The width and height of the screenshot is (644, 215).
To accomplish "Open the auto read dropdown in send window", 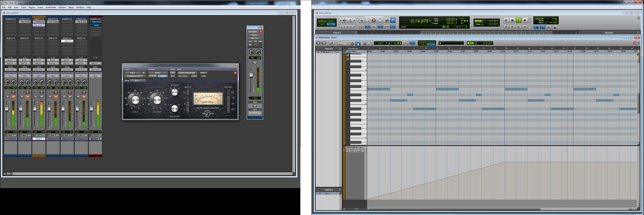I will pyautogui.click(x=255, y=113).
